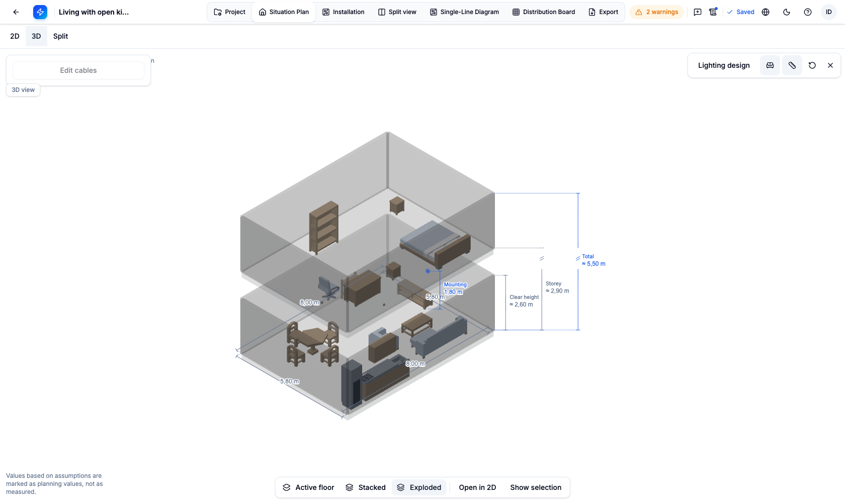The width and height of the screenshot is (845, 504).
Task: Open the Distribution Board tab
Action: [x=544, y=12]
